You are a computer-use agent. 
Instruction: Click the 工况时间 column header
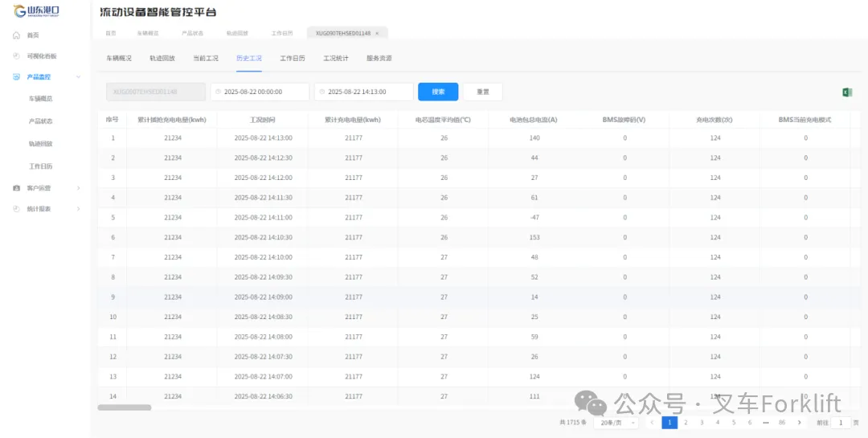262,120
